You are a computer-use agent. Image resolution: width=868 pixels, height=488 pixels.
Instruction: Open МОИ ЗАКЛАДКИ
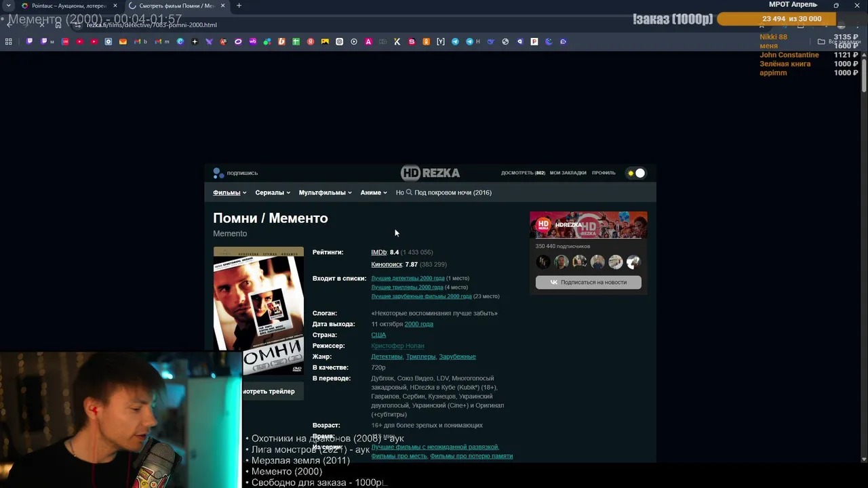tap(568, 173)
